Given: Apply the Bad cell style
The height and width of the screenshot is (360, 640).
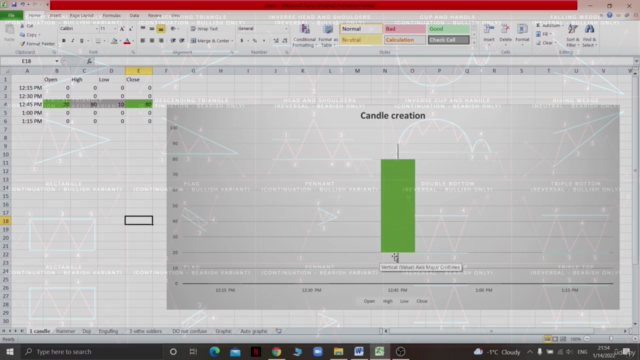Looking at the screenshot, I should point(405,29).
